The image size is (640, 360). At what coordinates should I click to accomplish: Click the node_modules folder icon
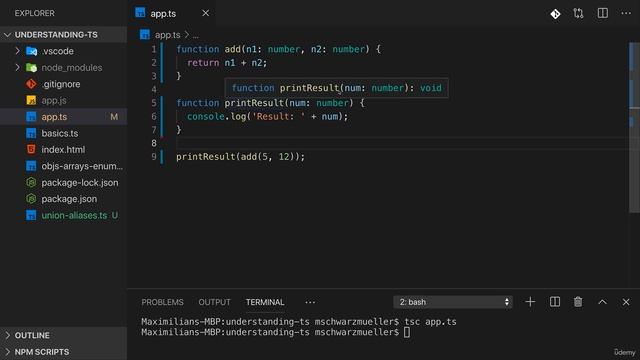click(x=31, y=68)
